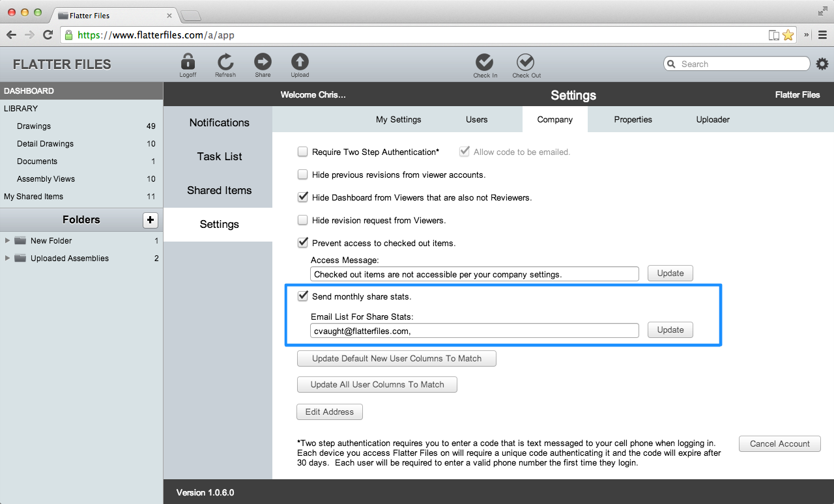834x504 pixels.
Task: Switch to the Users tab
Action: (477, 120)
